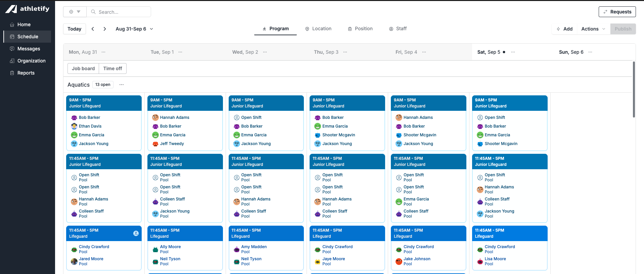The height and width of the screenshot is (274, 644).
Task: Click Jared Moore avatar on Monday Lifeguard
Action: click(x=74, y=261)
